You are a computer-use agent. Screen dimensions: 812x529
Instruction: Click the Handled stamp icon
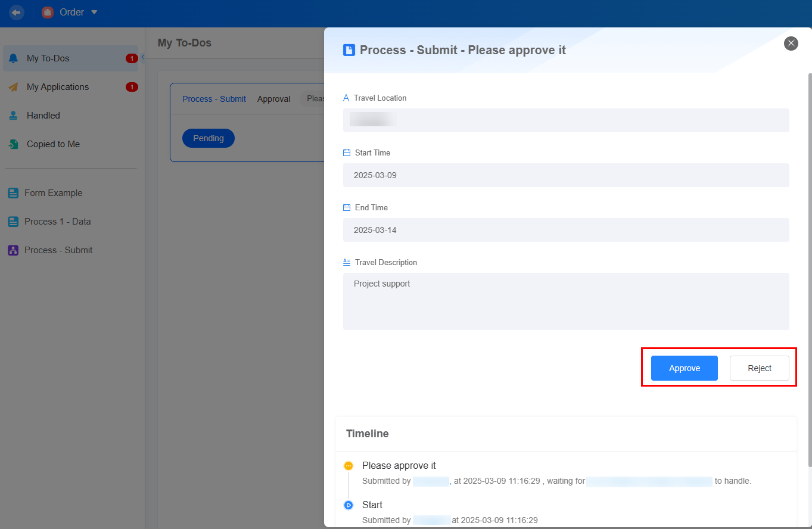[x=13, y=116]
